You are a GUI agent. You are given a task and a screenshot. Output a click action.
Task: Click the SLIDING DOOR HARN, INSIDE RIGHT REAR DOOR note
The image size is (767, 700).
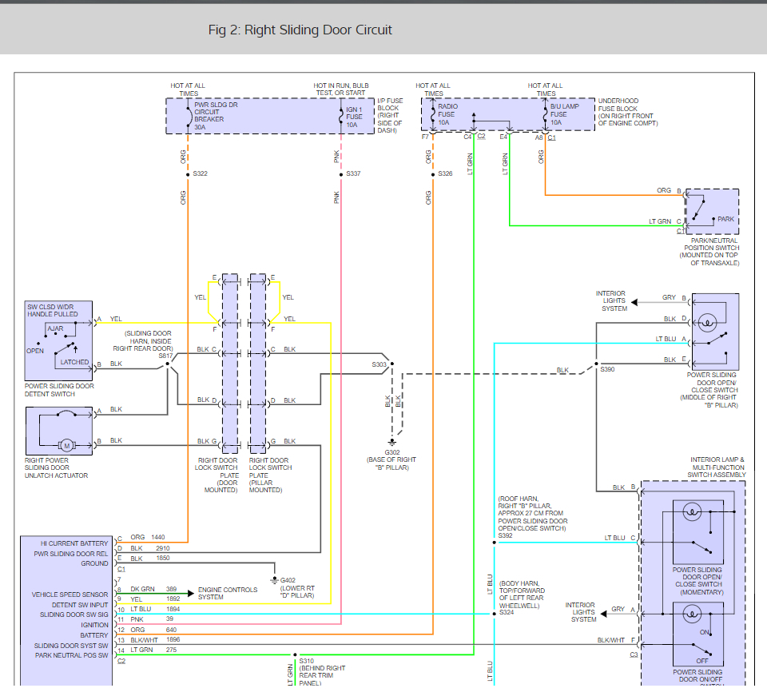[x=143, y=341]
